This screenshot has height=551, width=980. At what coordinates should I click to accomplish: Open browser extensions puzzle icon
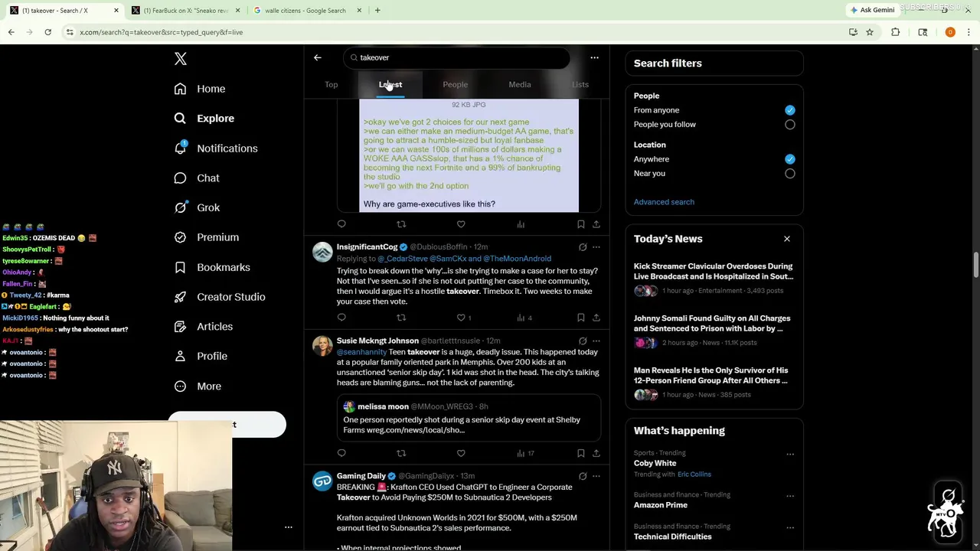click(x=895, y=32)
